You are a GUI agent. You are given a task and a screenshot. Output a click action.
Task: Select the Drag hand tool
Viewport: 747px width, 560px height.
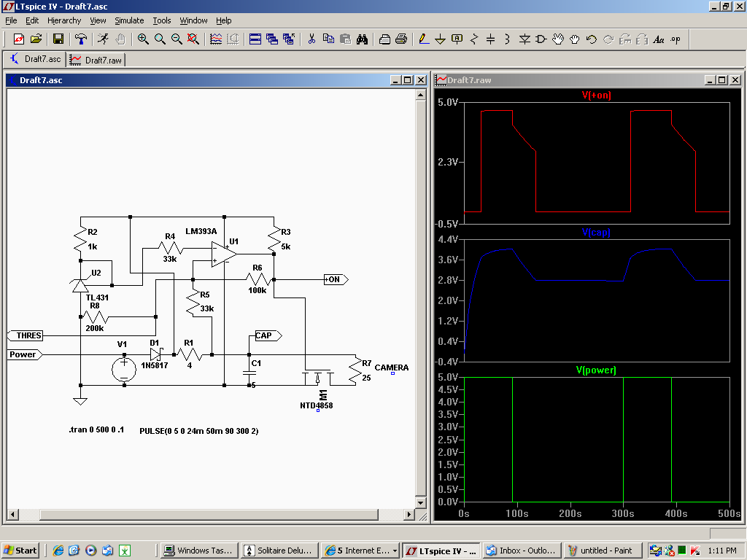pos(575,39)
